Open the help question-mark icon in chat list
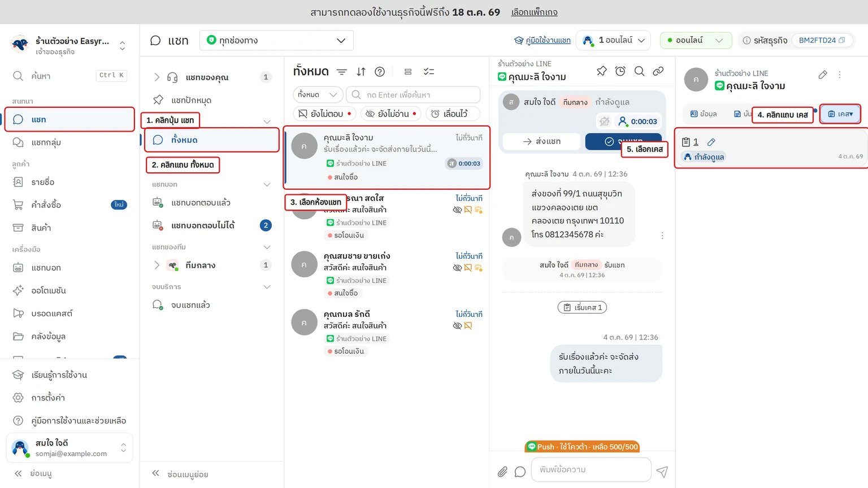The width and height of the screenshot is (868, 488). click(x=380, y=72)
